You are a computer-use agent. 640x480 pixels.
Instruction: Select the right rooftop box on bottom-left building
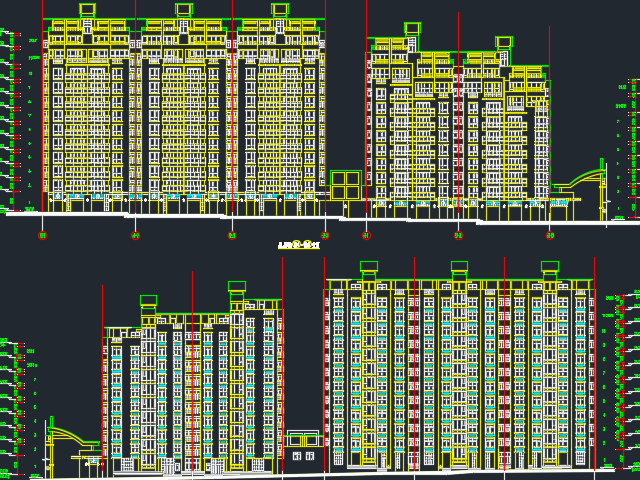click(237, 287)
